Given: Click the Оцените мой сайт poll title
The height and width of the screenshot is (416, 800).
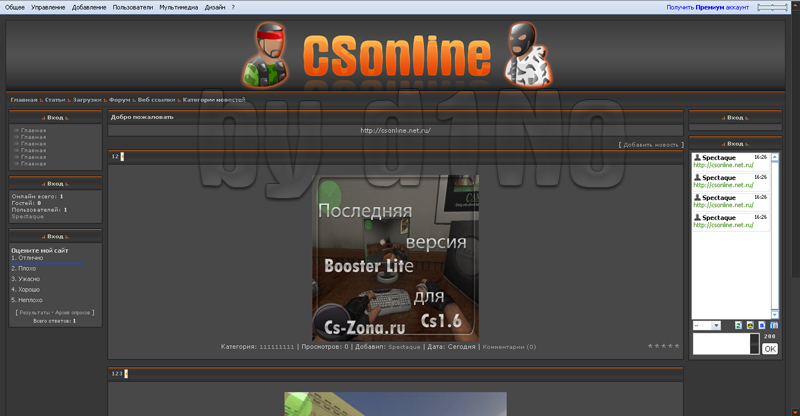Looking at the screenshot, I should [39, 251].
